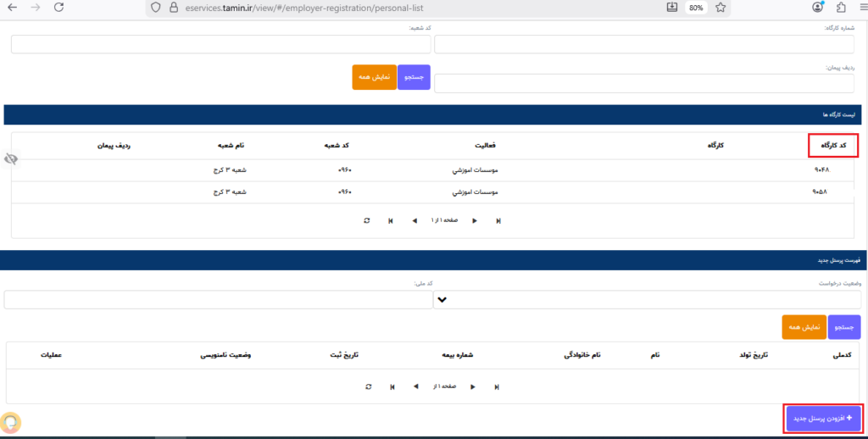Click the bar-and-arrow skip icon left of the personnel pager
868x439 pixels.
click(392, 387)
